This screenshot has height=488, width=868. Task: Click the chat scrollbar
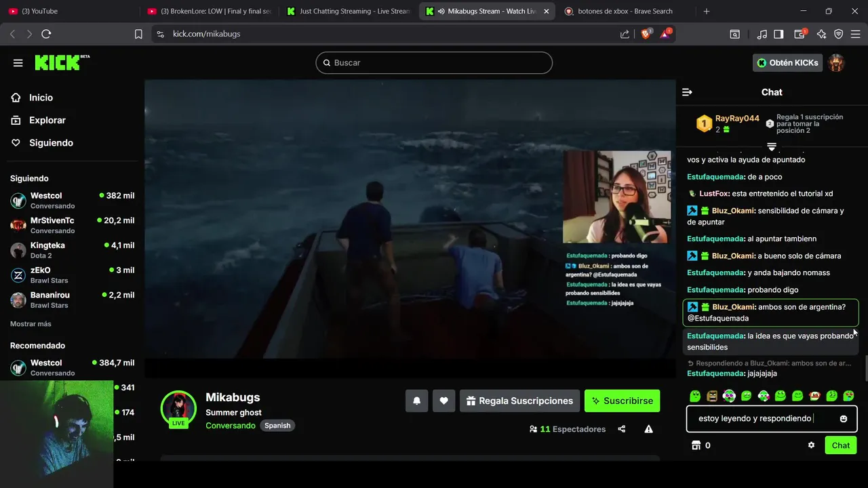(865, 368)
